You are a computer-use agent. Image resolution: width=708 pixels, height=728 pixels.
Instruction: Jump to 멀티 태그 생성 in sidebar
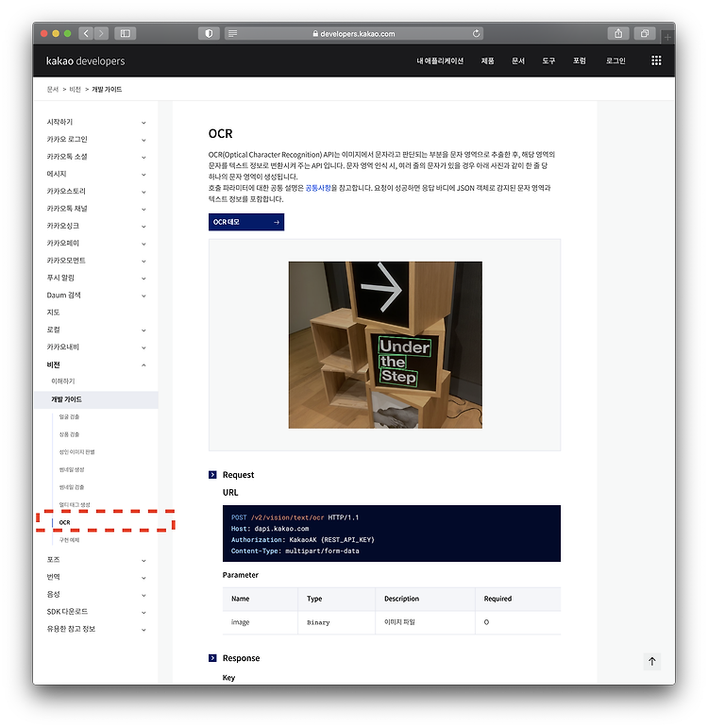[75, 504]
